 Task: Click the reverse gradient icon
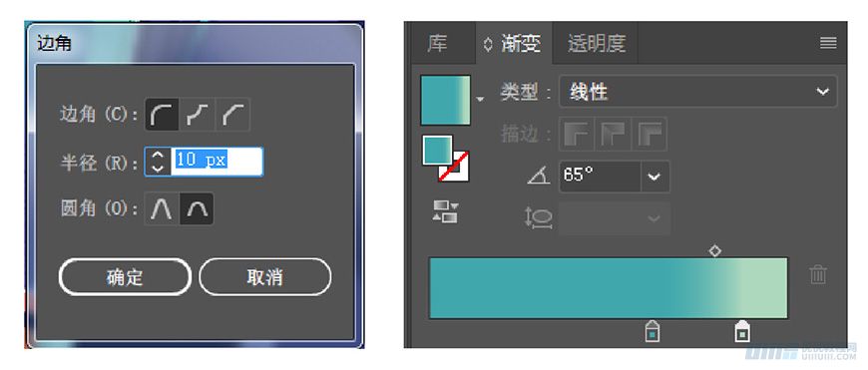446,212
